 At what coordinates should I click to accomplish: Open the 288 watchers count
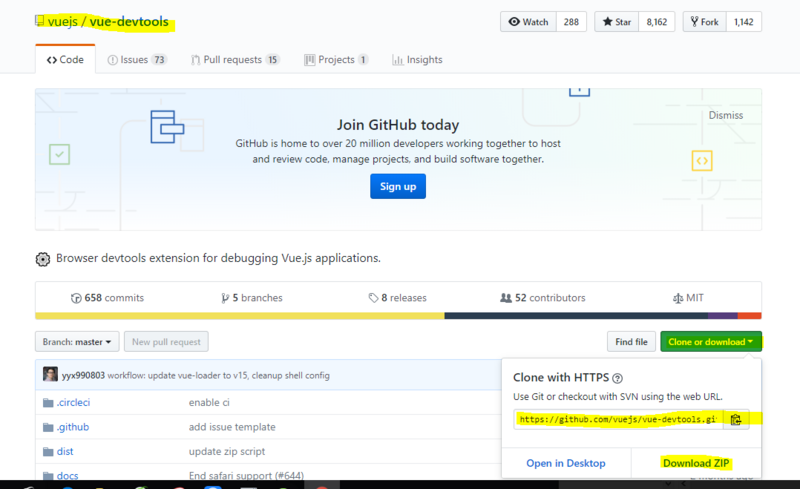(x=571, y=22)
